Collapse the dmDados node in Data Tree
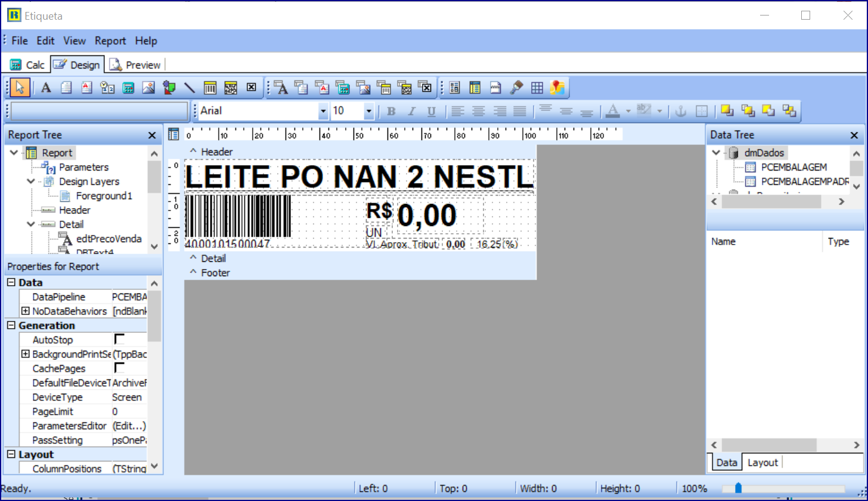The width and height of the screenshot is (868, 501). click(x=717, y=153)
